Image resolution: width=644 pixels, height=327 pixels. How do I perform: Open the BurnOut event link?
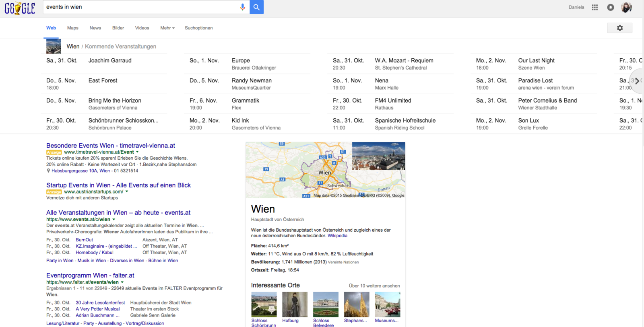84,240
